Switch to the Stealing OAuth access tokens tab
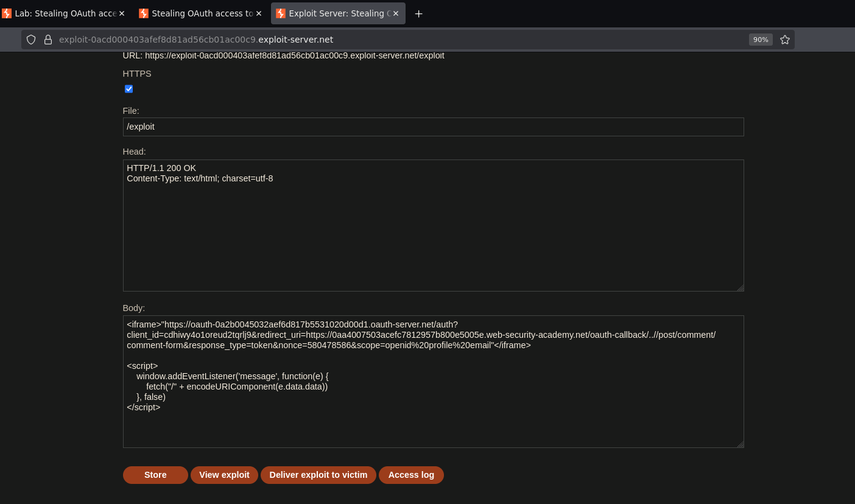Screen dimensions: 855x504 click(200, 13)
